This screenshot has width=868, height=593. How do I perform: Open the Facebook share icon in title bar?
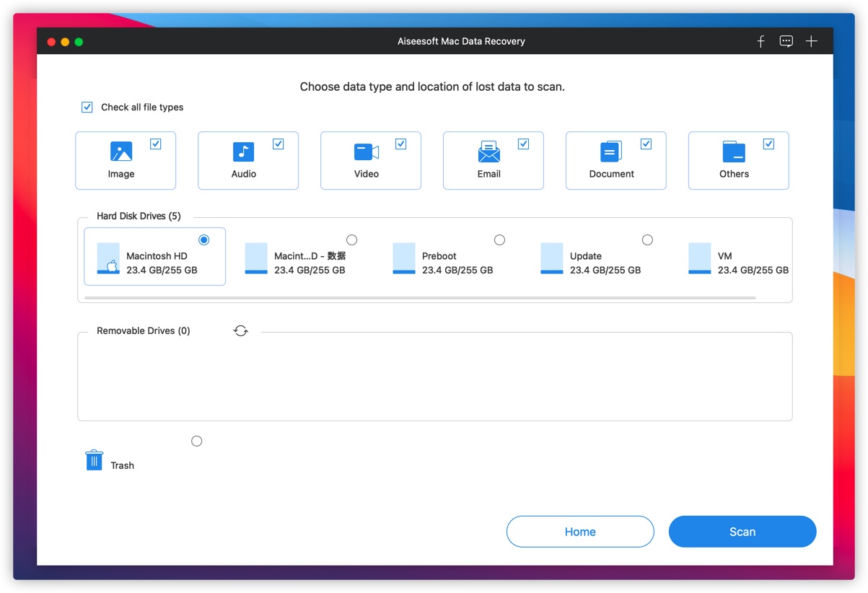click(x=760, y=41)
